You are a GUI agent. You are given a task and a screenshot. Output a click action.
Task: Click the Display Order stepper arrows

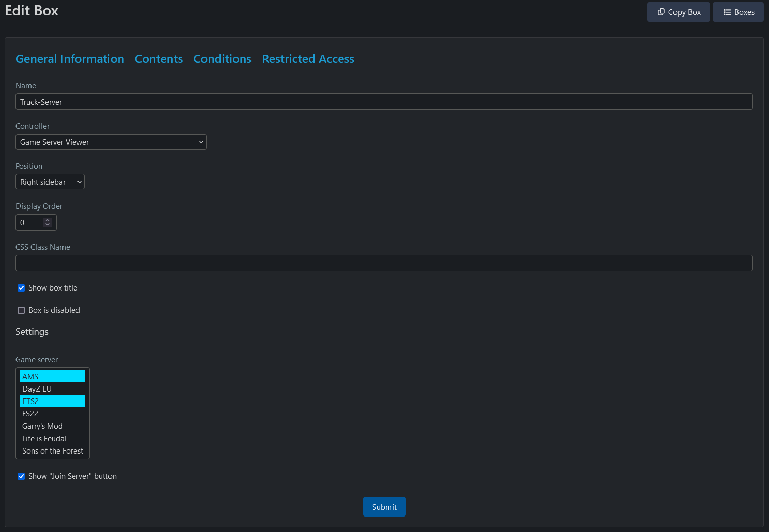(x=48, y=222)
